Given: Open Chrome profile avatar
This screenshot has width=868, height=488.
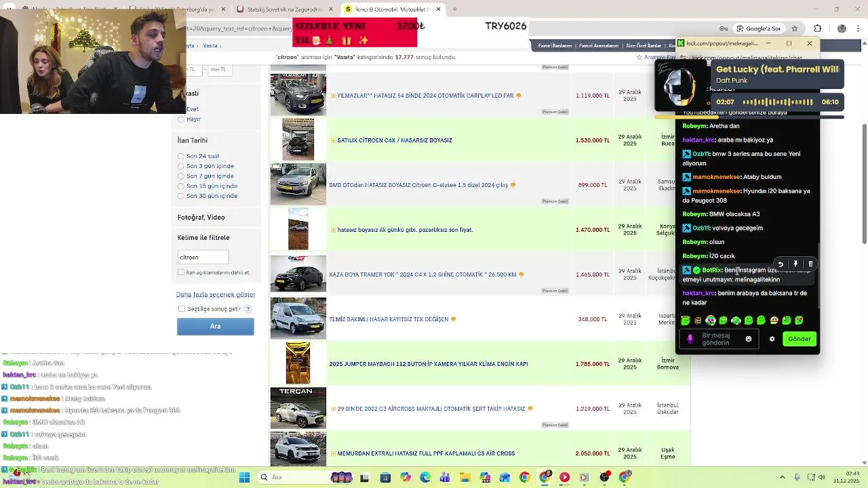Looking at the screenshot, I should click(x=842, y=28).
